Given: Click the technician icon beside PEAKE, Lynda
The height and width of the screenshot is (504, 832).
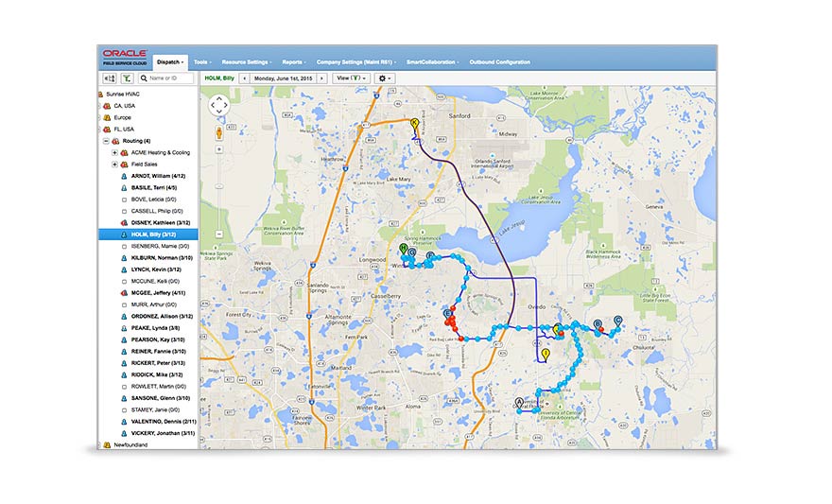Looking at the screenshot, I should (x=124, y=328).
